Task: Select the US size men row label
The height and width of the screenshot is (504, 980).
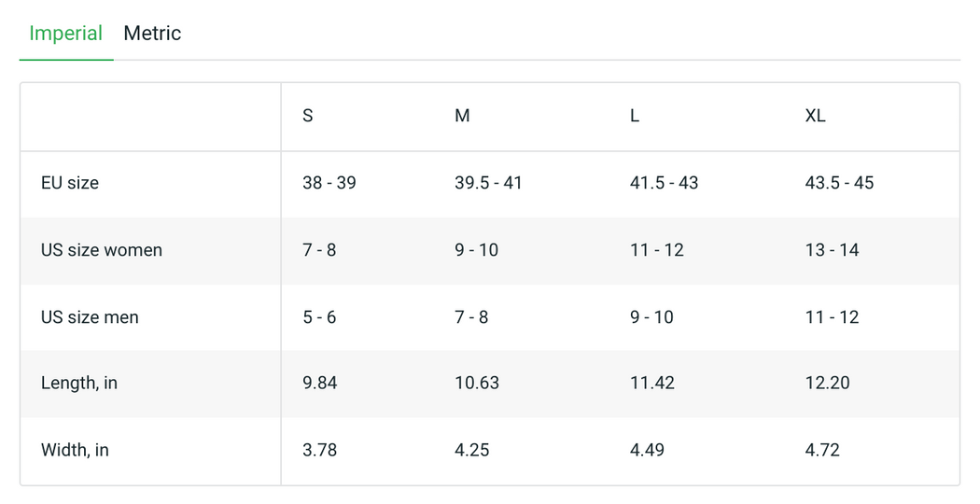Action: coord(90,317)
